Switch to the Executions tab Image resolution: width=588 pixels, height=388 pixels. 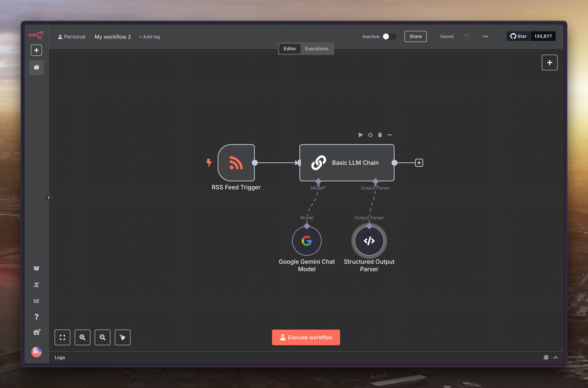tap(316, 49)
